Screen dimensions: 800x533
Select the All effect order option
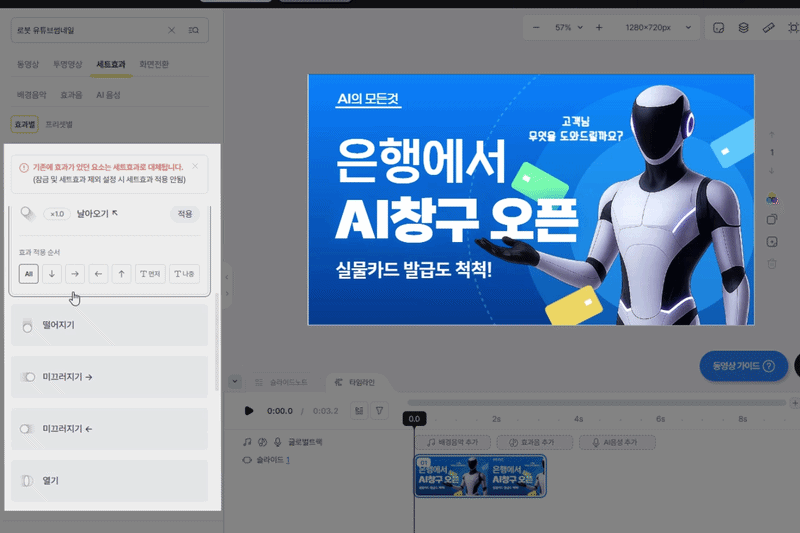click(x=29, y=274)
